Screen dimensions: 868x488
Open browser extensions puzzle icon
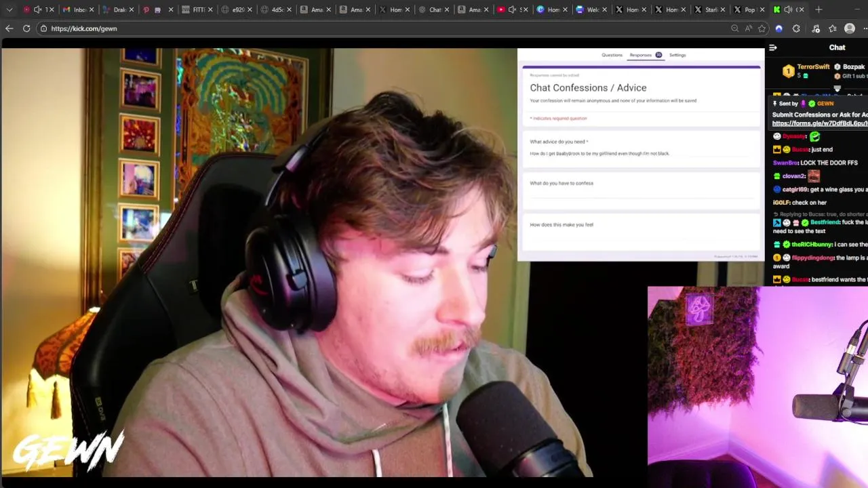coord(796,28)
